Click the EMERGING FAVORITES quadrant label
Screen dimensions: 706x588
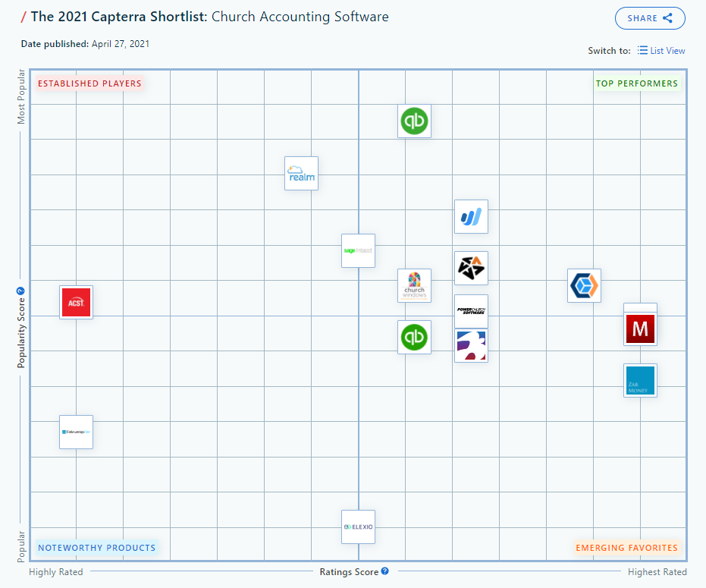click(626, 548)
